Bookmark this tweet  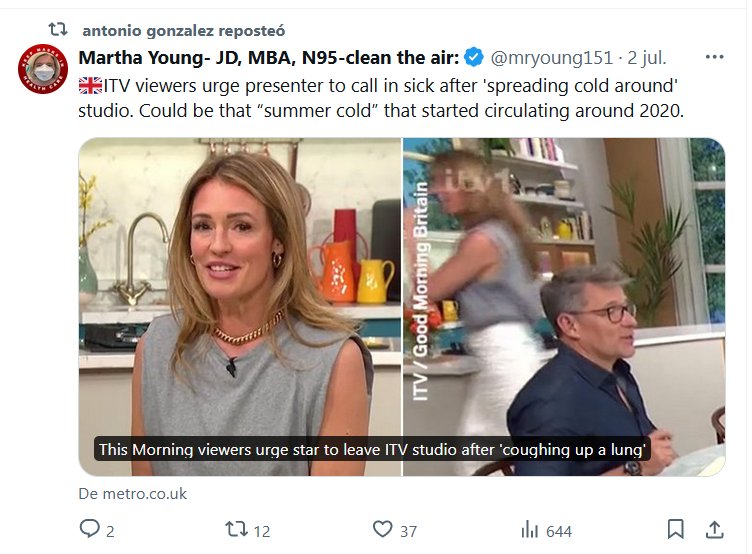(x=676, y=529)
